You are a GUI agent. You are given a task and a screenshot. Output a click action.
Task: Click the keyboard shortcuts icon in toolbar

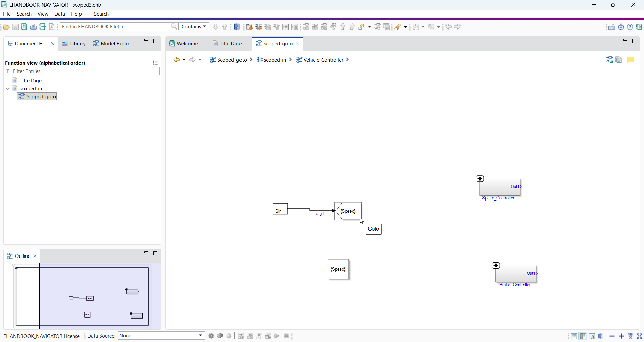(x=612, y=27)
